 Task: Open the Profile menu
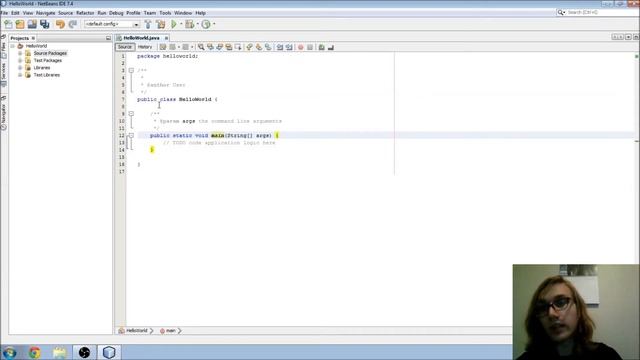point(133,13)
